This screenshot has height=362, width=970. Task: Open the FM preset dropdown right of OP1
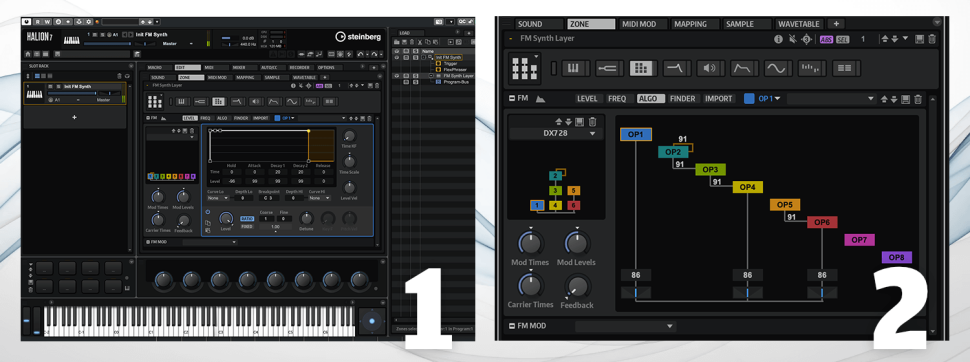[x=832, y=98]
